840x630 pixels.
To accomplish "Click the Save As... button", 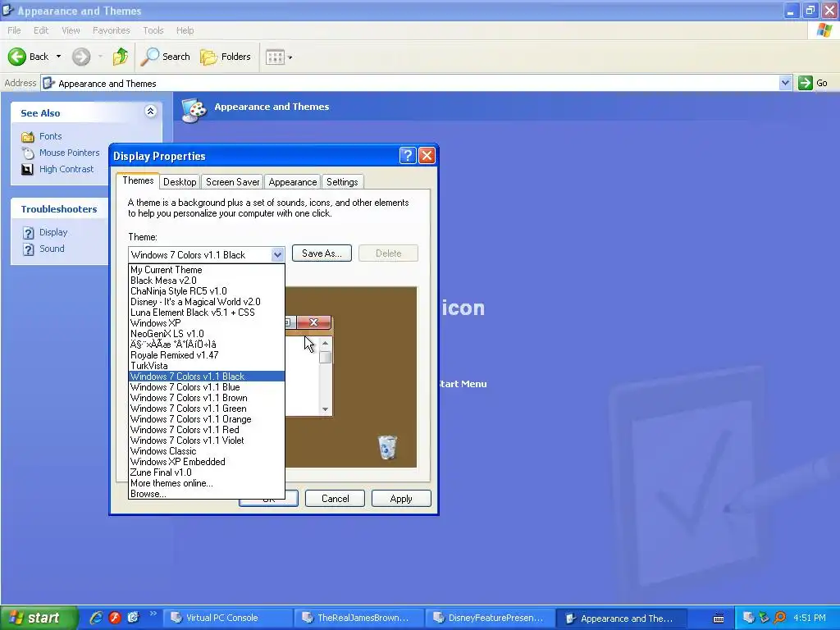I will [x=322, y=253].
